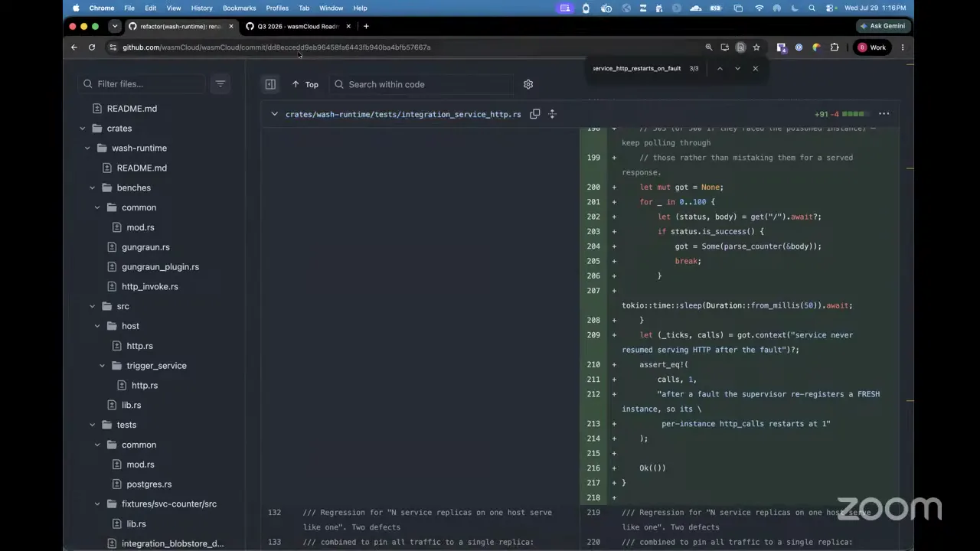Viewport: 980px width, 551px height.
Task: Click the address bar URL
Action: (x=276, y=47)
